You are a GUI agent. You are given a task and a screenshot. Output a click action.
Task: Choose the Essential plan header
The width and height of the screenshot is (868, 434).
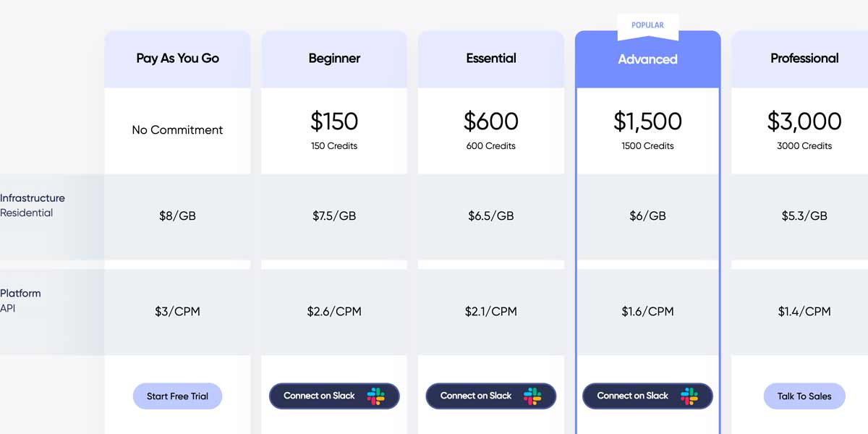(x=491, y=59)
